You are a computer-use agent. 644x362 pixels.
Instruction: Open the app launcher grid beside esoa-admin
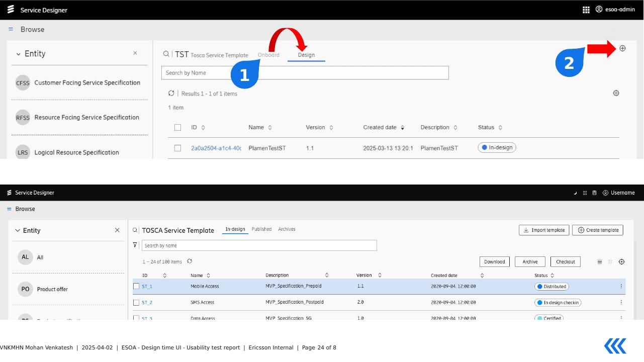586,10
